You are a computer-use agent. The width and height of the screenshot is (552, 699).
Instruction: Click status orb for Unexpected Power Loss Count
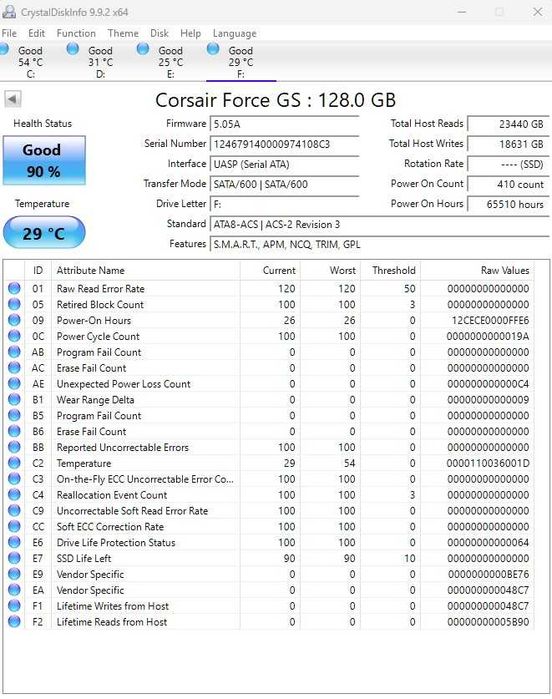click(x=14, y=384)
